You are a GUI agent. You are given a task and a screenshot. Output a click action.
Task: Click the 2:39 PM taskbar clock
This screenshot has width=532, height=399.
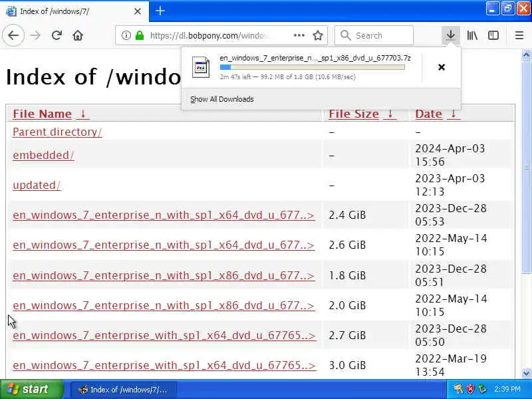507,389
